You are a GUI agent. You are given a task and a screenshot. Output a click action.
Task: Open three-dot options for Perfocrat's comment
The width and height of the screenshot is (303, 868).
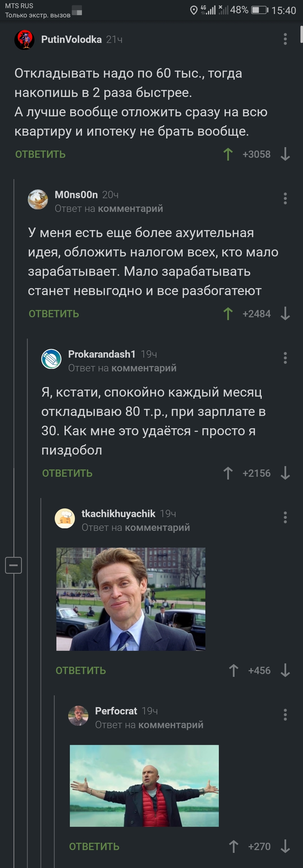coord(285,714)
